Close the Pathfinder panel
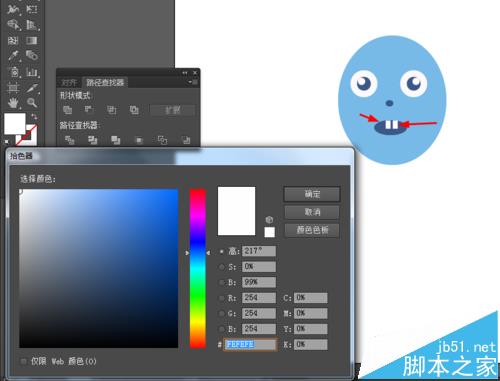 (195, 73)
